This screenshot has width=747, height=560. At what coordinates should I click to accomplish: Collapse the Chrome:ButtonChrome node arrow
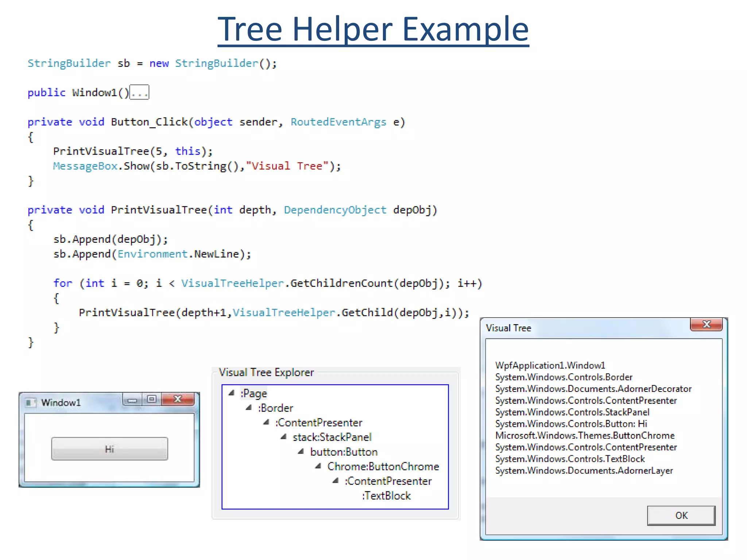pyautogui.click(x=318, y=466)
